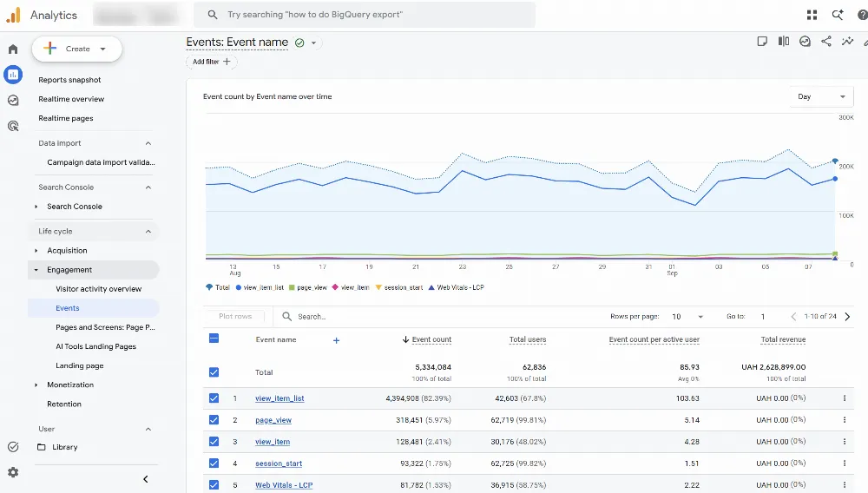Click the Add filter button
868x493 pixels.
pos(212,62)
